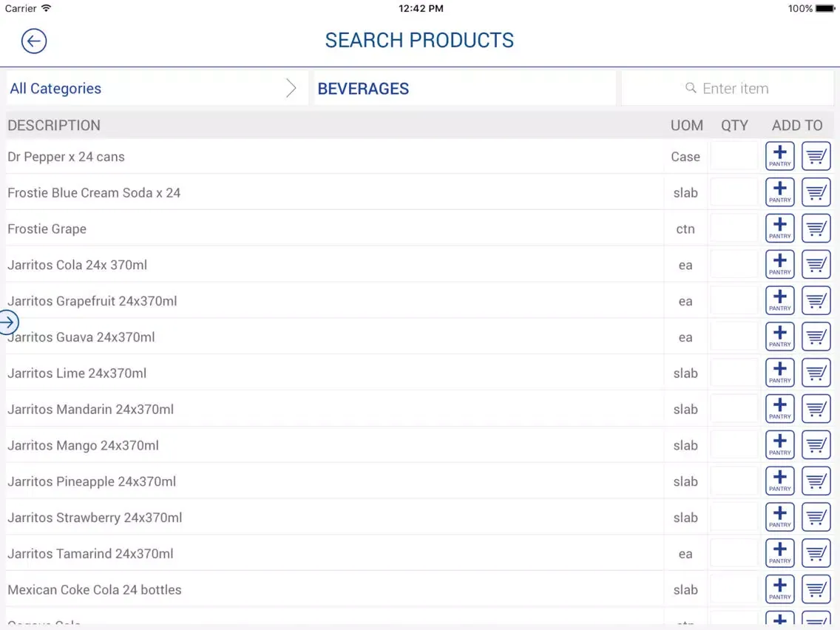Add Mexican Coke Cola to pantry
This screenshot has width=840, height=630.
[779, 589]
